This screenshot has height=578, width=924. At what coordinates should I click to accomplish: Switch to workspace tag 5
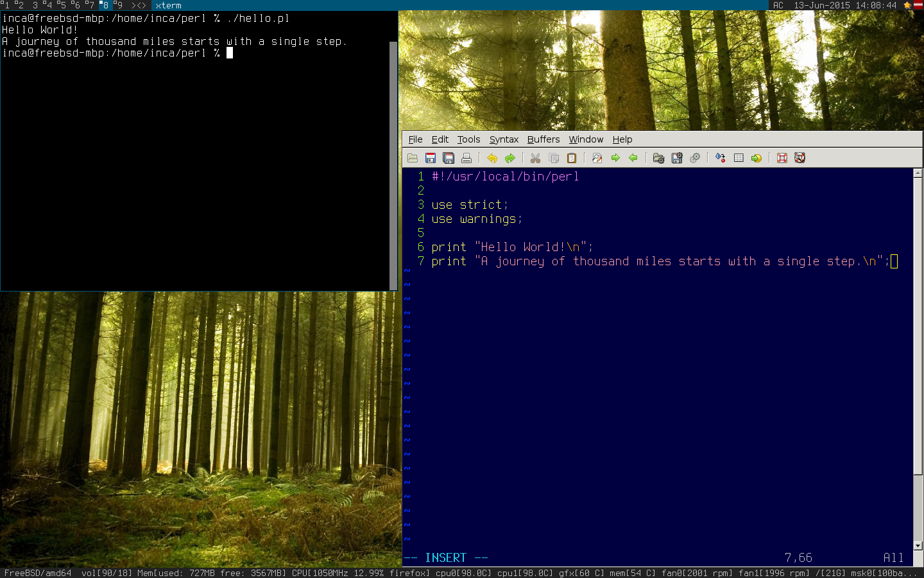click(x=62, y=5)
